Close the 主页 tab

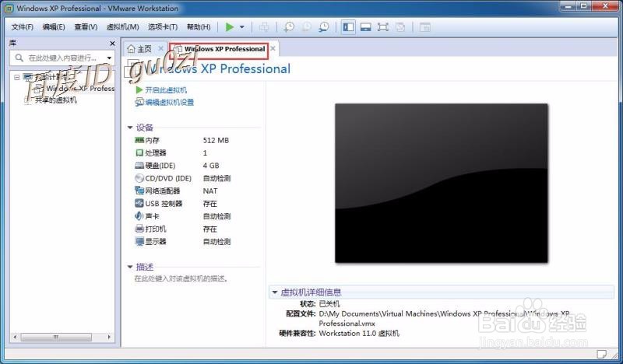pos(160,48)
